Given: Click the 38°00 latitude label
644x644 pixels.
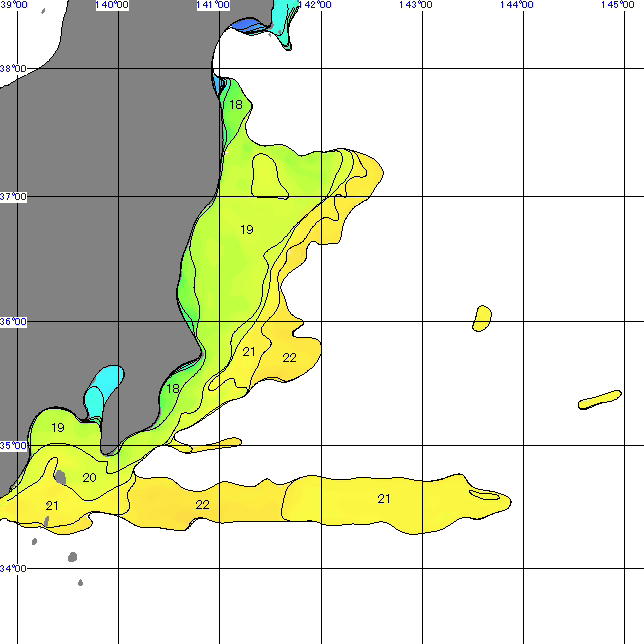Looking at the screenshot, I should pos(13,69).
